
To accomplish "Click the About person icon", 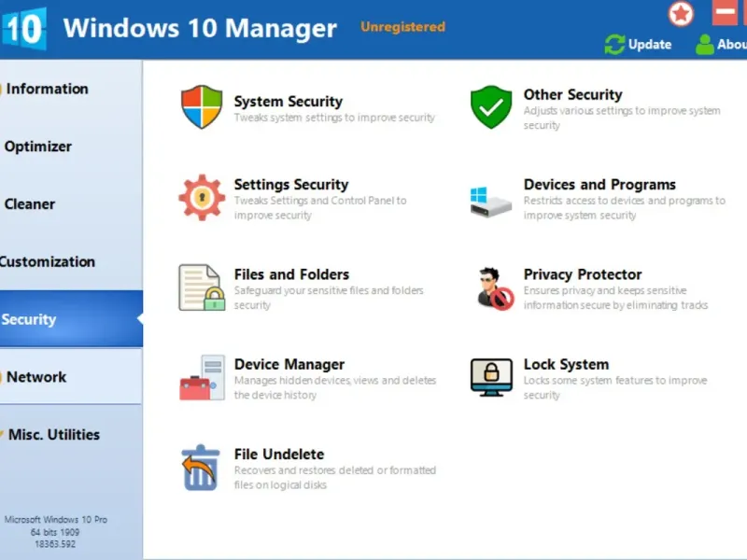I will click(705, 44).
